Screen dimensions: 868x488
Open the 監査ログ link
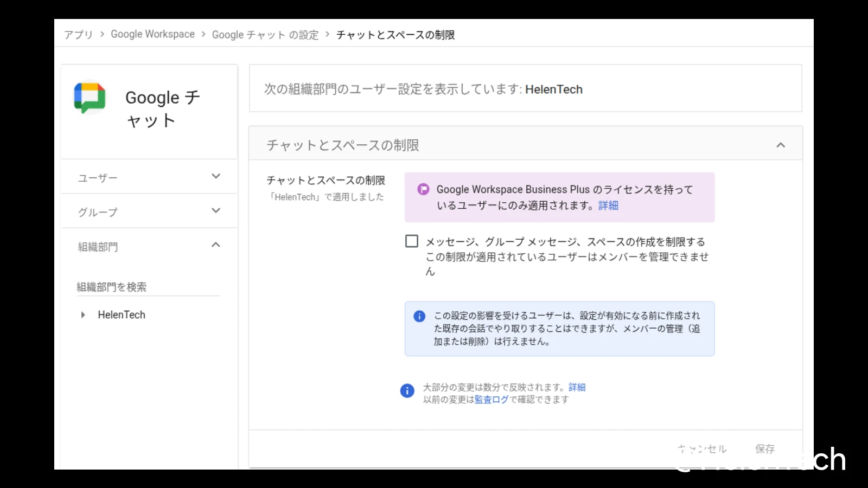492,400
